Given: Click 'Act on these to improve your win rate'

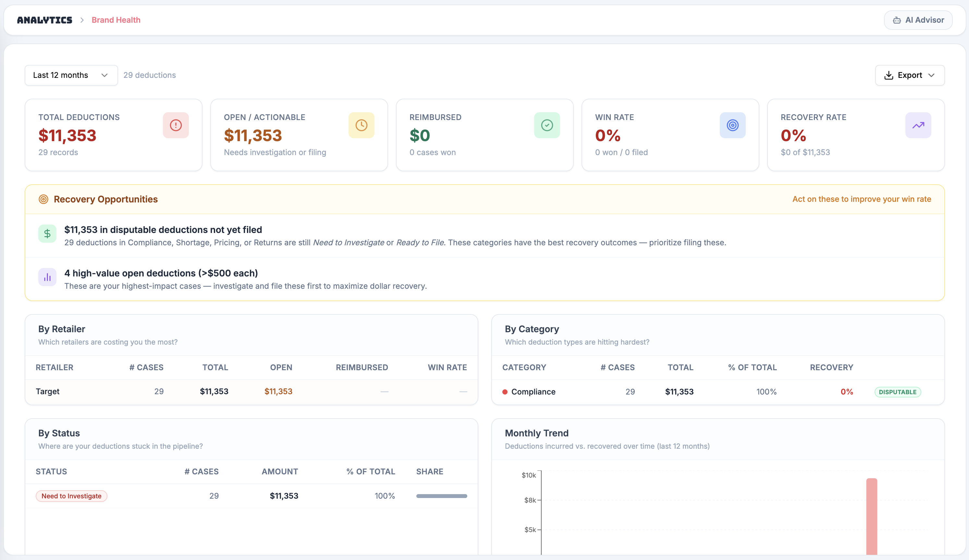Looking at the screenshot, I should coord(861,199).
